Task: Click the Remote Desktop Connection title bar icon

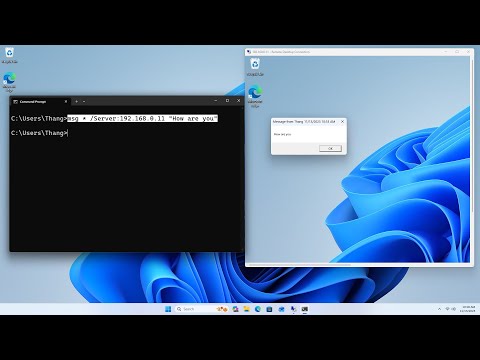Action: point(249,52)
